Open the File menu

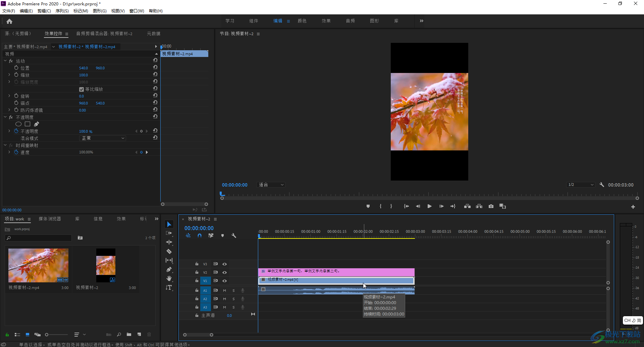9,11
